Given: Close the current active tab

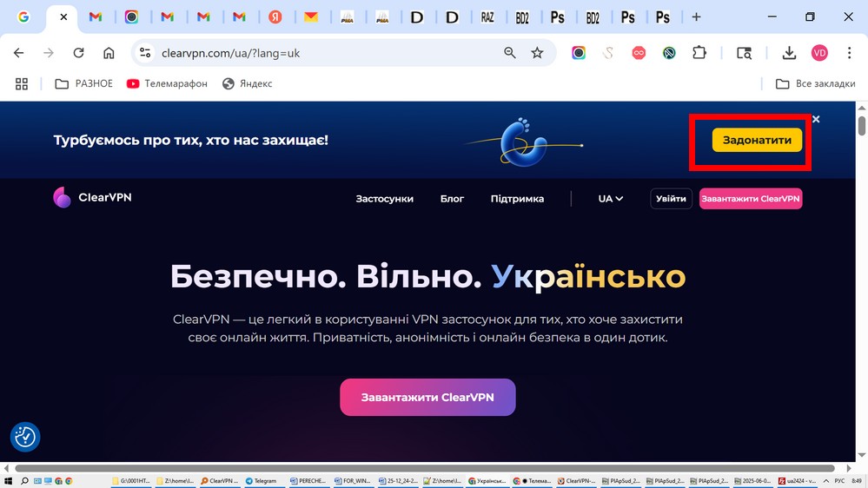Looking at the screenshot, I should (63, 17).
